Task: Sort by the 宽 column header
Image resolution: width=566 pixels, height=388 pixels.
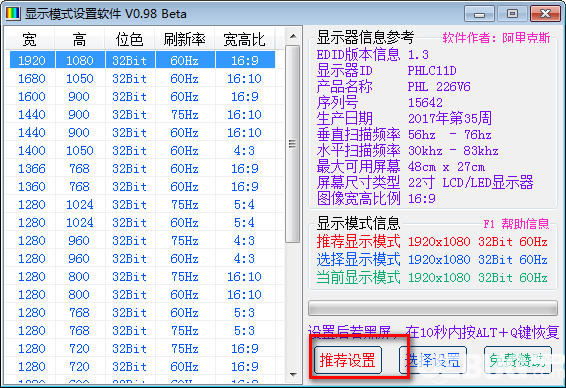Action: [30, 39]
